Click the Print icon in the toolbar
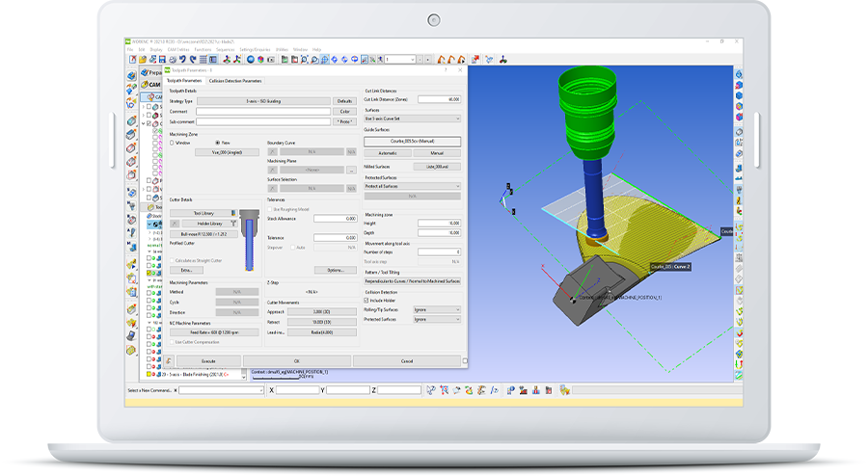This screenshot has height=476, width=868. [173, 59]
